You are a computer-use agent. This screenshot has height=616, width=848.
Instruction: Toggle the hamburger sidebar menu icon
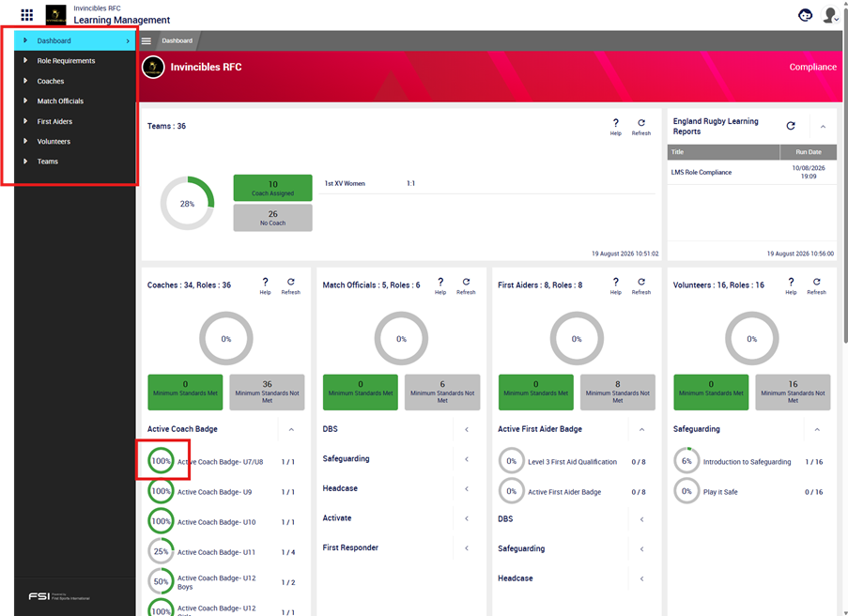[x=146, y=40]
